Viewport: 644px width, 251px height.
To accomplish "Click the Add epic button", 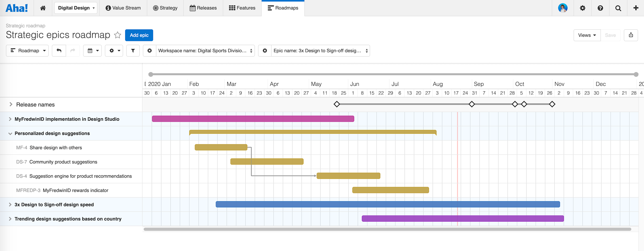I will [139, 35].
